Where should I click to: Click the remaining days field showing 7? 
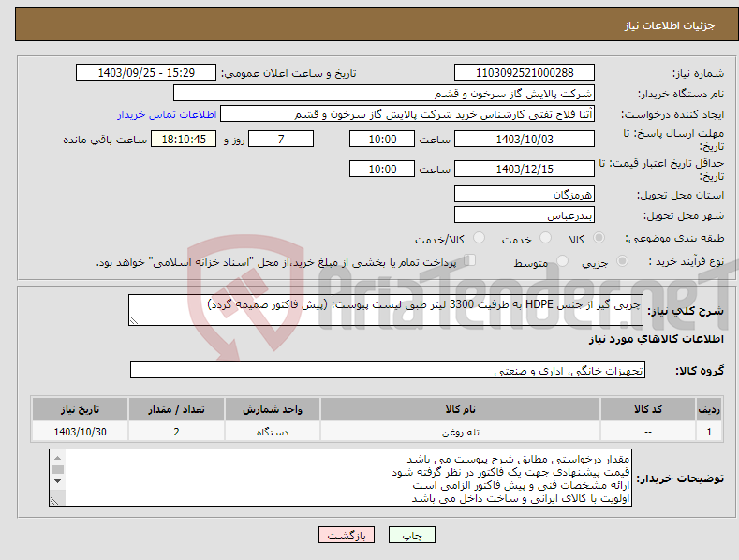tap(281, 139)
